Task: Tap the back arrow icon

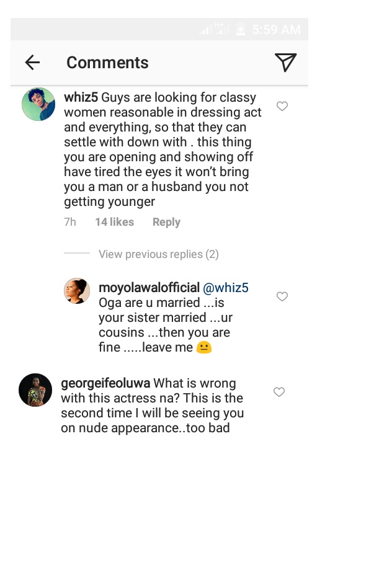Action: [x=32, y=63]
